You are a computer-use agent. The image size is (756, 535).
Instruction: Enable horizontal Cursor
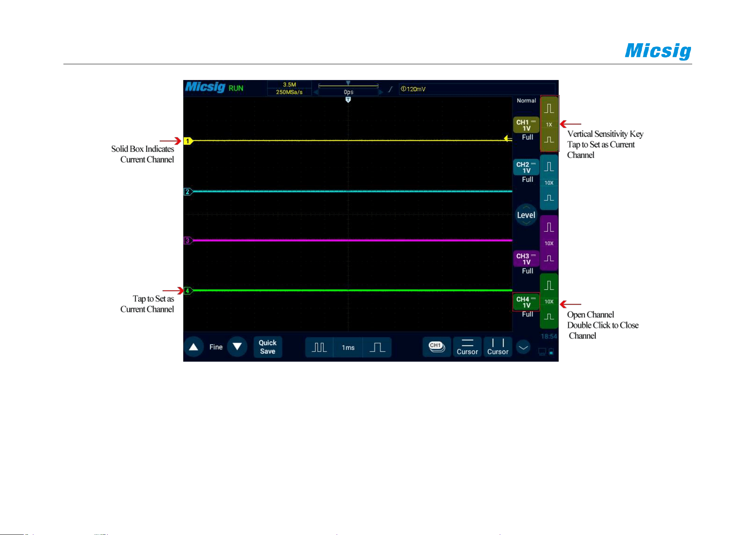pyautogui.click(x=467, y=347)
